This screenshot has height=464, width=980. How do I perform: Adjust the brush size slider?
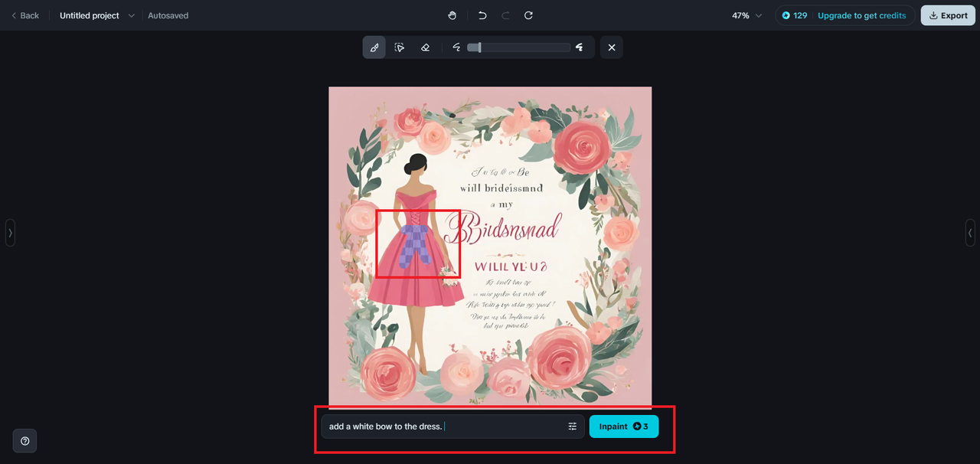(519, 47)
